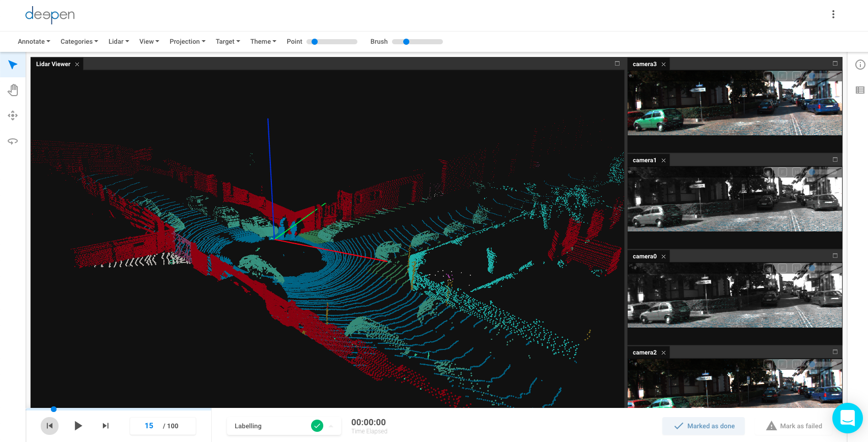This screenshot has height=442, width=868.
Task: Click the Mark as failed button
Action: (x=794, y=426)
